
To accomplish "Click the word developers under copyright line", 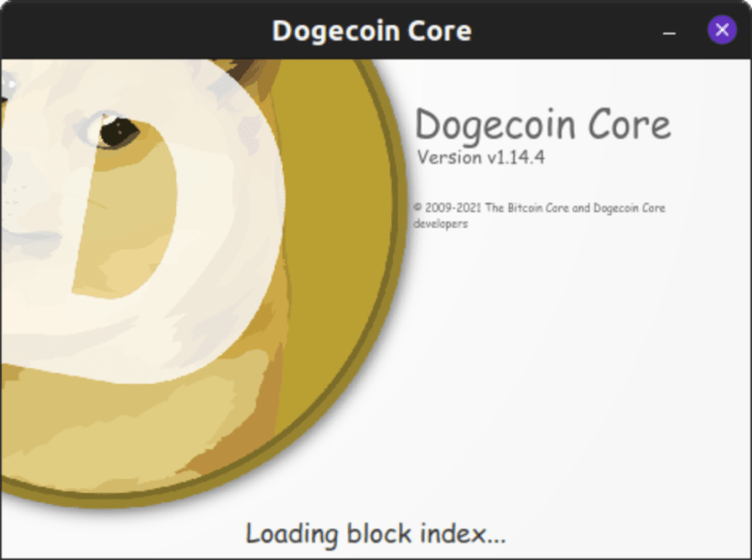I will click(440, 224).
